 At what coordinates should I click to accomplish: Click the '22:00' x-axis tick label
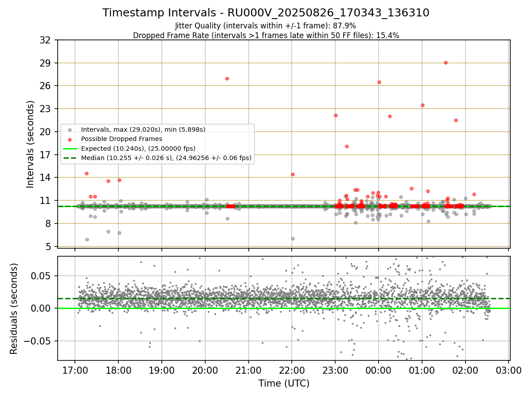292,370
